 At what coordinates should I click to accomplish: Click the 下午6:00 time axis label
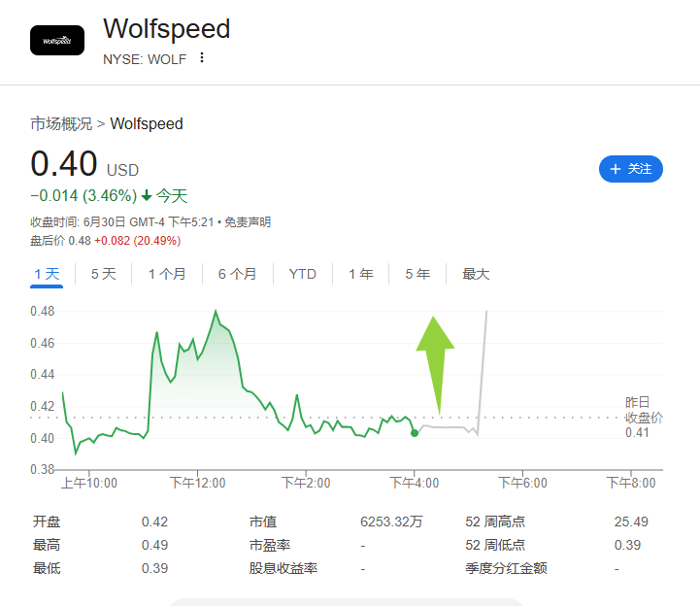click(x=522, y=483)
